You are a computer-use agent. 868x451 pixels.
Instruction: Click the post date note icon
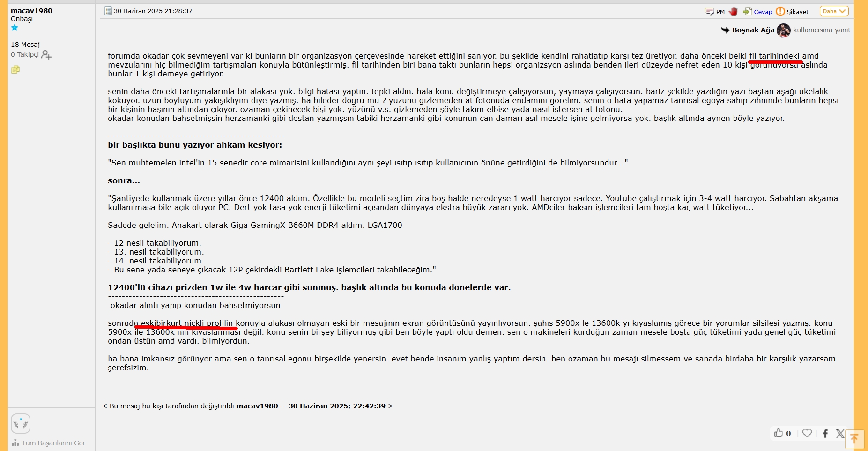(108, 11)
